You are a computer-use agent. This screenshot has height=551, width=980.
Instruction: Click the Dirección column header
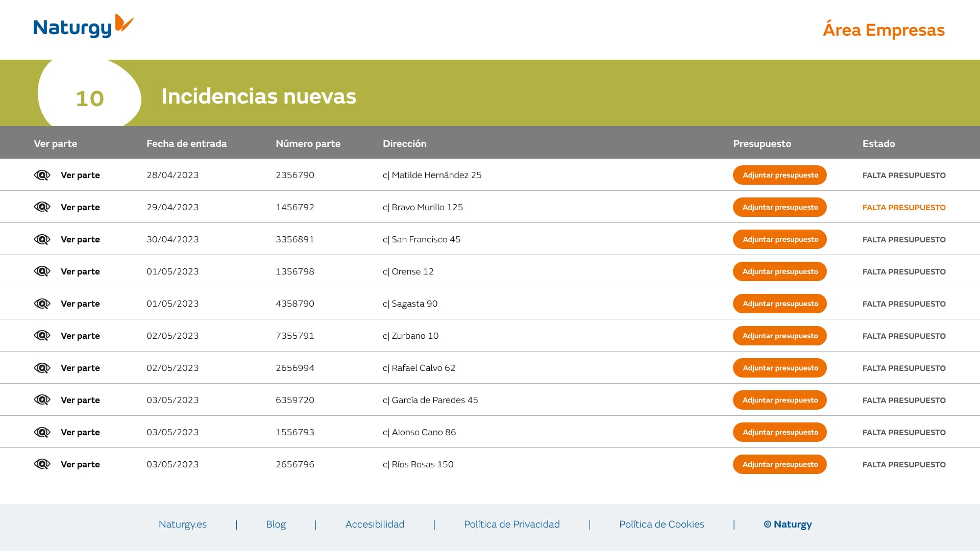(404, 143)
